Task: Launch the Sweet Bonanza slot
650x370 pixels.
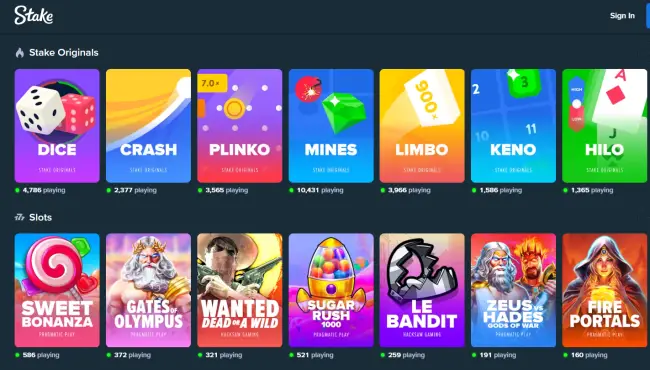Action: pyautogui.click(x=57, y=290)
